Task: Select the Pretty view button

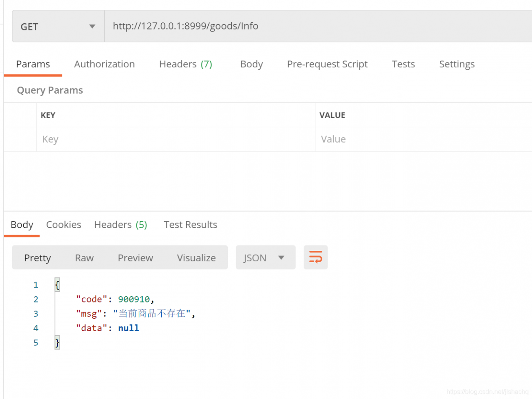Action: tap(37, 258)
